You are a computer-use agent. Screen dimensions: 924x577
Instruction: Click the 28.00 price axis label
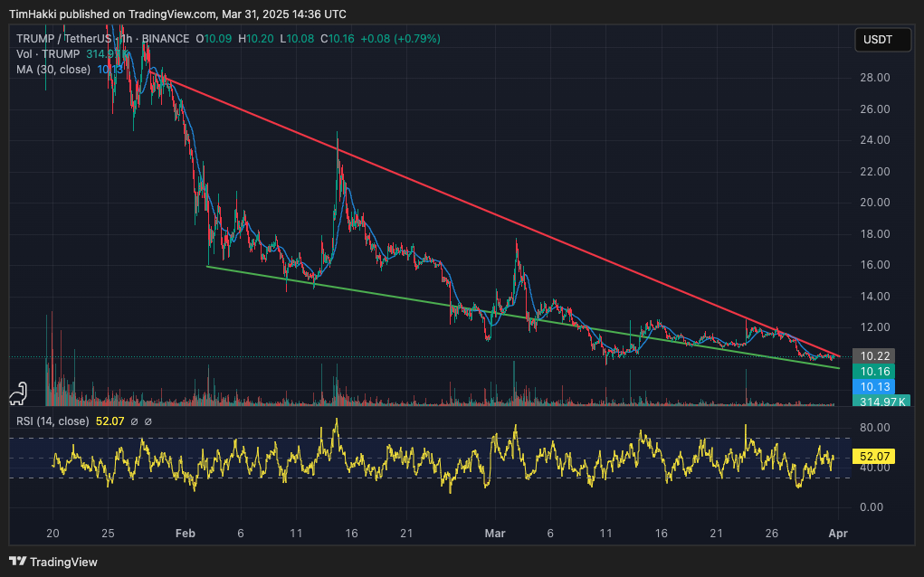coord(875,78)
